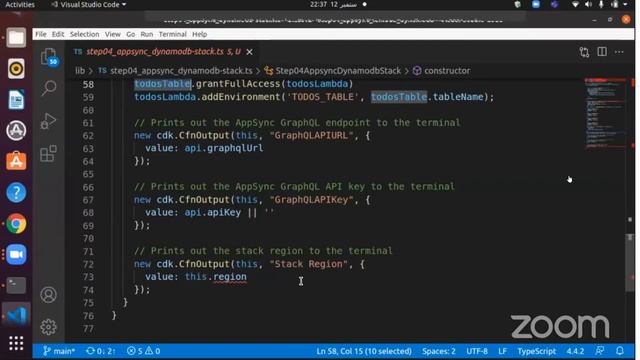Open the Extensions view

coord(49,154)
